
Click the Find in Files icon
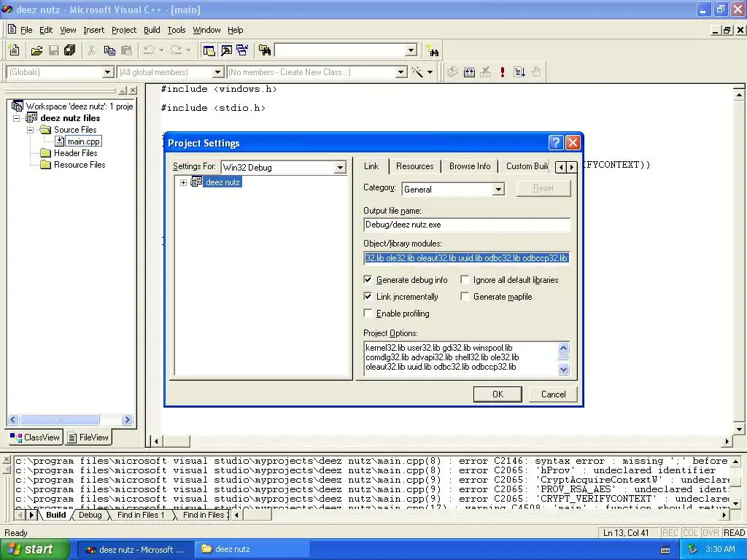(x=264, y=50)
